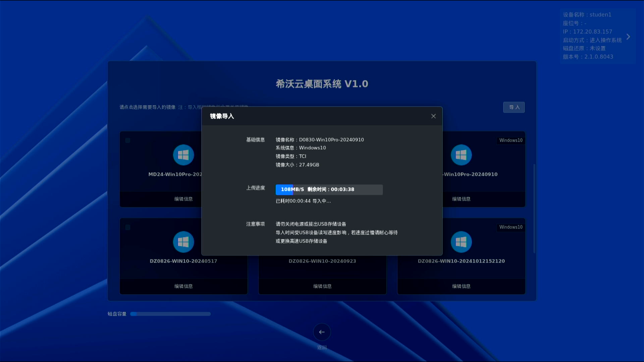
Task: Expand the device info panel chevron
Action: point(628,37)
